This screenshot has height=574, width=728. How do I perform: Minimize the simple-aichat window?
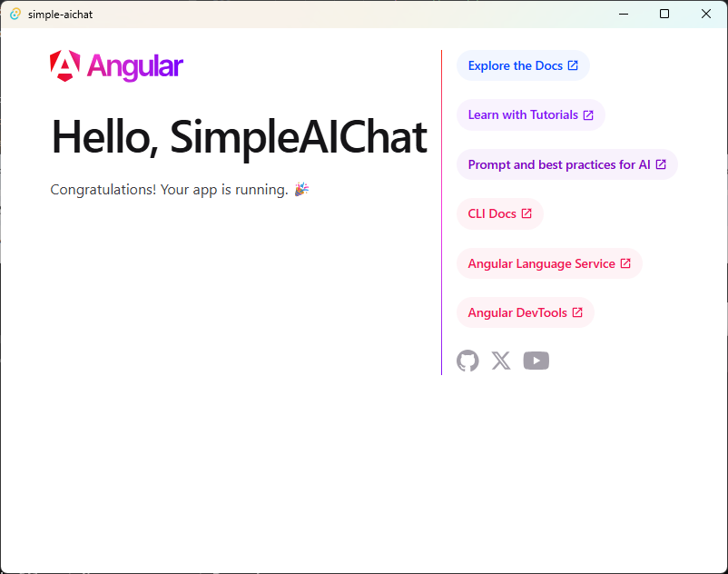pyautogui.click(x=623, y=15)
